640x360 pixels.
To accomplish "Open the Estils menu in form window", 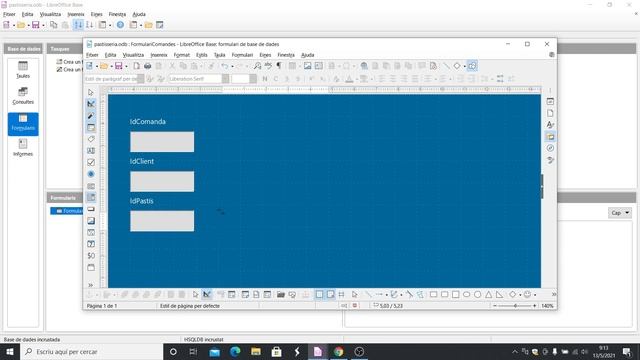I will pos(202,55).
